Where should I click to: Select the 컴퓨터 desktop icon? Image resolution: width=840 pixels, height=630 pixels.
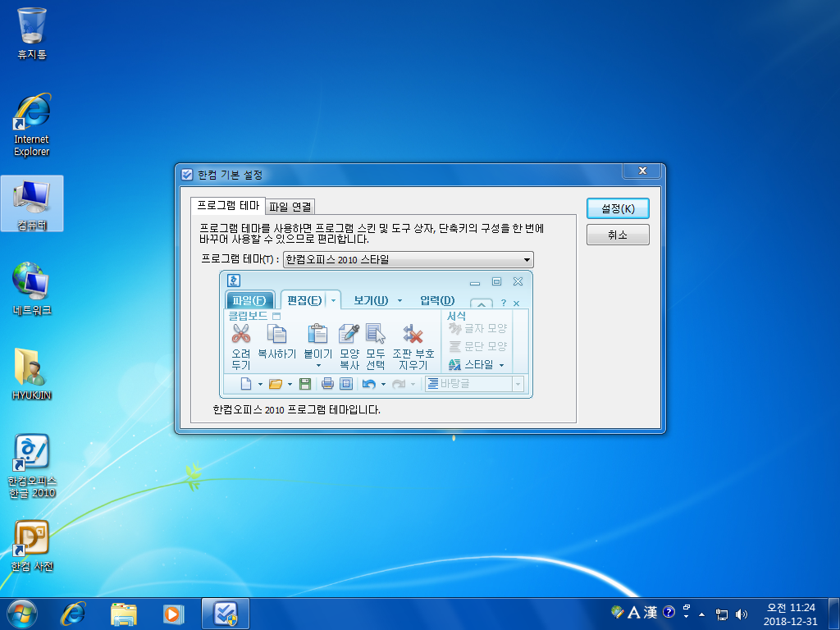(32, 203)
